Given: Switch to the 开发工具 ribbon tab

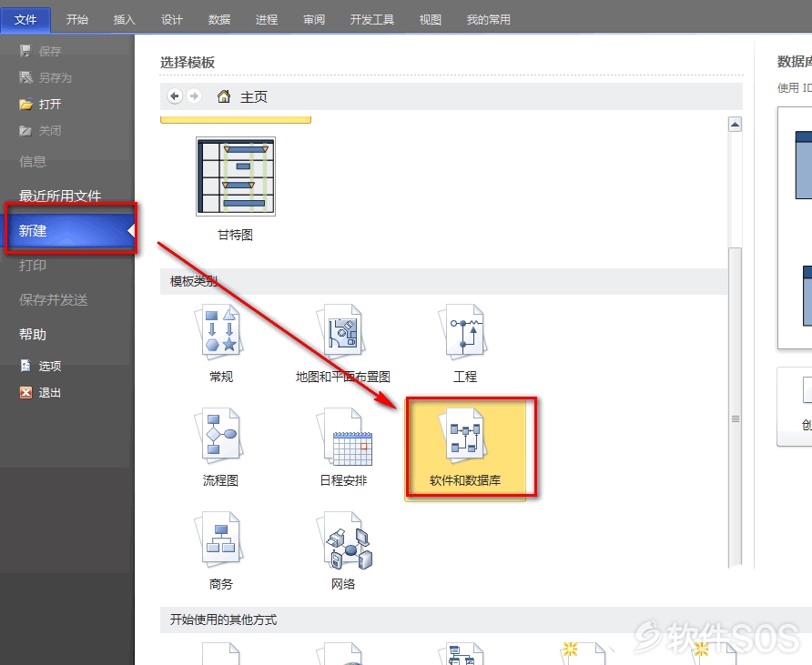Looking at the screenshot, I should point(372,20).
